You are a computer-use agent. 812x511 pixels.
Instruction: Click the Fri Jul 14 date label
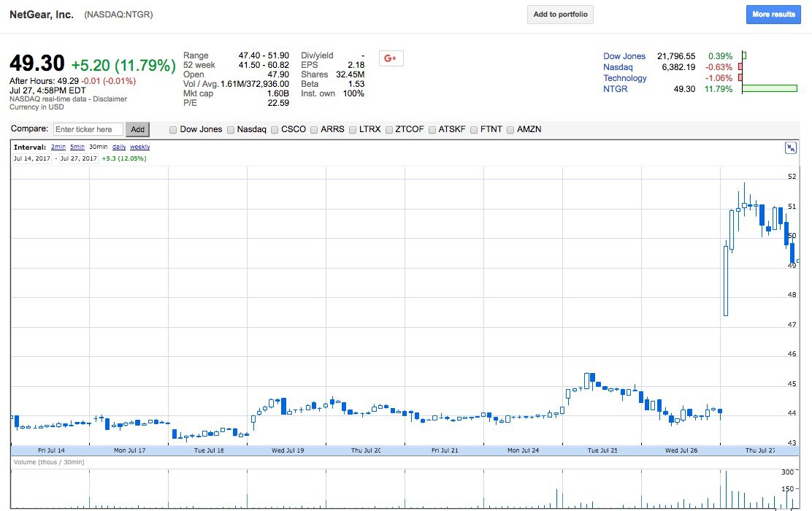coord(51,450)
